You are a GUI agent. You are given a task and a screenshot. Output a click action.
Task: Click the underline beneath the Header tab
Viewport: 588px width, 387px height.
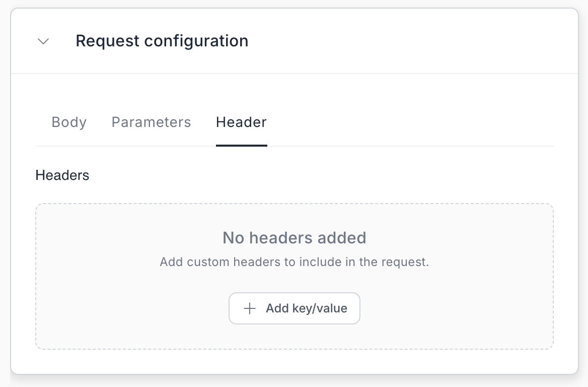241,145
